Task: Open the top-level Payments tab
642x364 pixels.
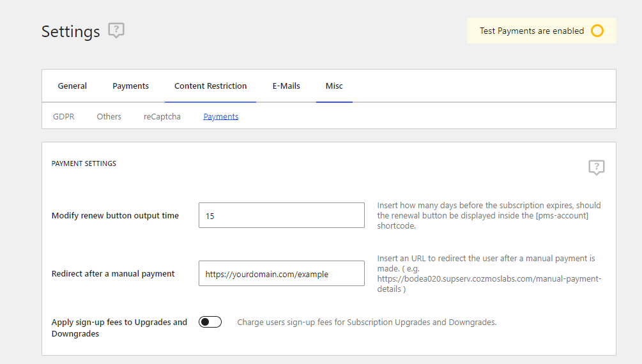Action: click(130, 86)
